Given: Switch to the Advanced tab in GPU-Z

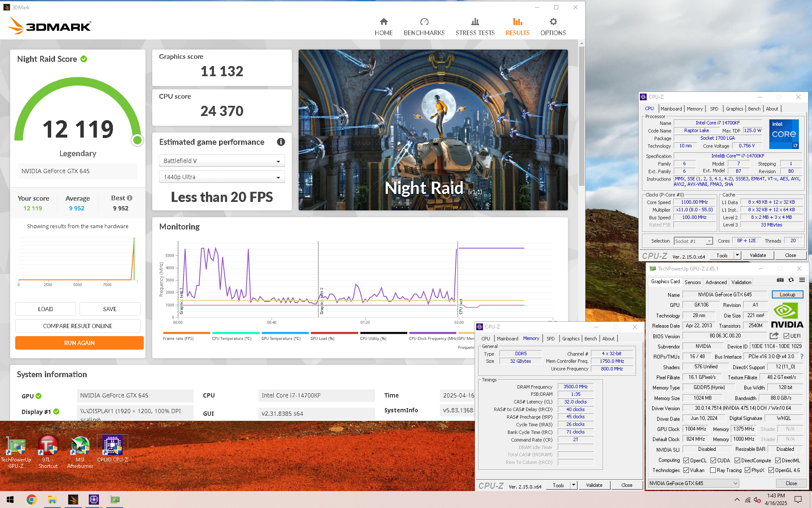Looking at the screenshot, I should [716, 282].
